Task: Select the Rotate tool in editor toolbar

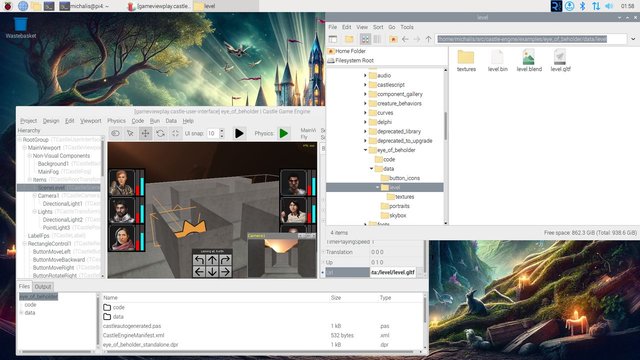Action: click(160, 133)
